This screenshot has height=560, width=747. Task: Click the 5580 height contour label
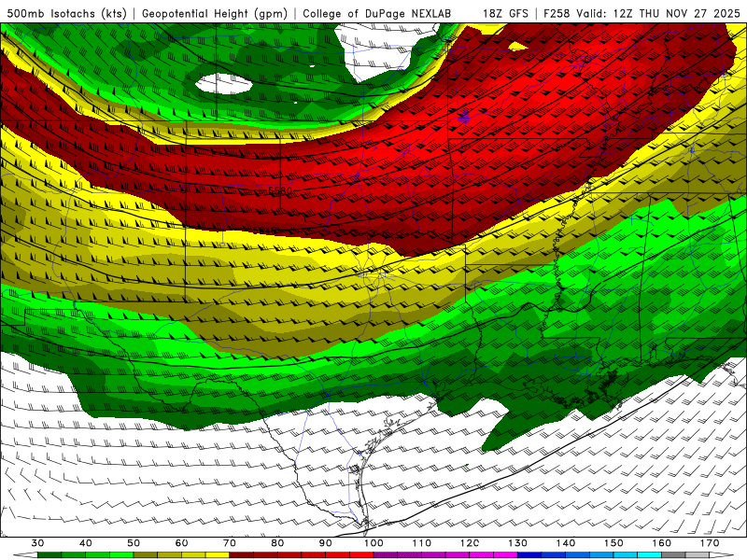pos(281,190)
